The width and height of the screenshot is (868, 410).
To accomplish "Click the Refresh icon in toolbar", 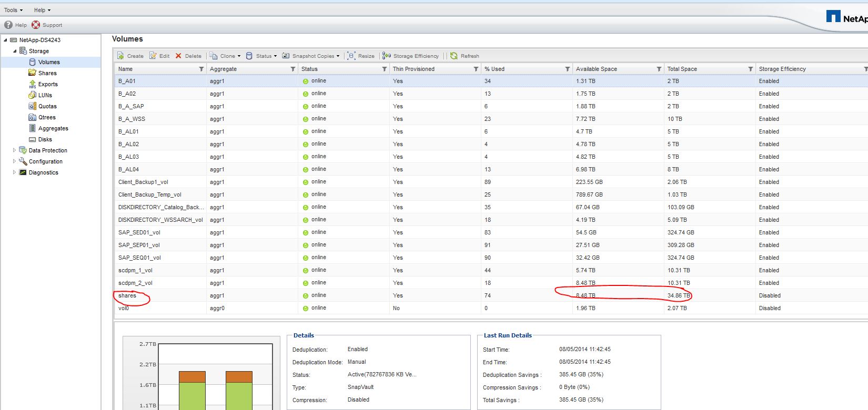I will pyautogui.click(x=454, y=56).
